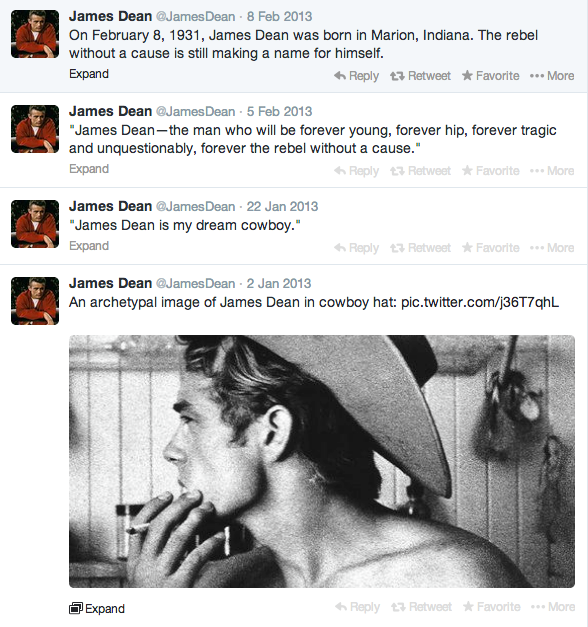Expand the 22 Jan 2013 tweet
The height and width of the screenshot is (627, 588).
pos(89,246)
